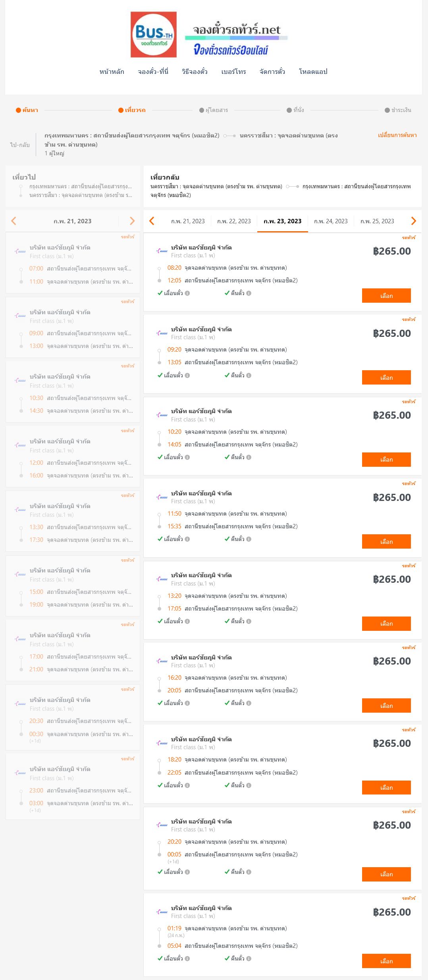Image resolution: width=428 pixels, height=980 pixels.
Task: Choose the 08:20 return trip with เลือก button
Action: coord(386,296)
